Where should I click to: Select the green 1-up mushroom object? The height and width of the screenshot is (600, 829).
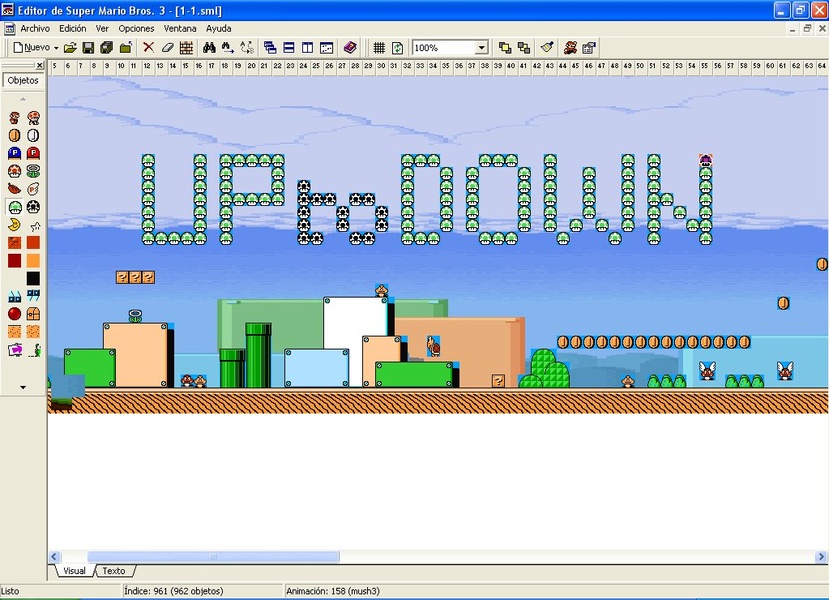15,207
